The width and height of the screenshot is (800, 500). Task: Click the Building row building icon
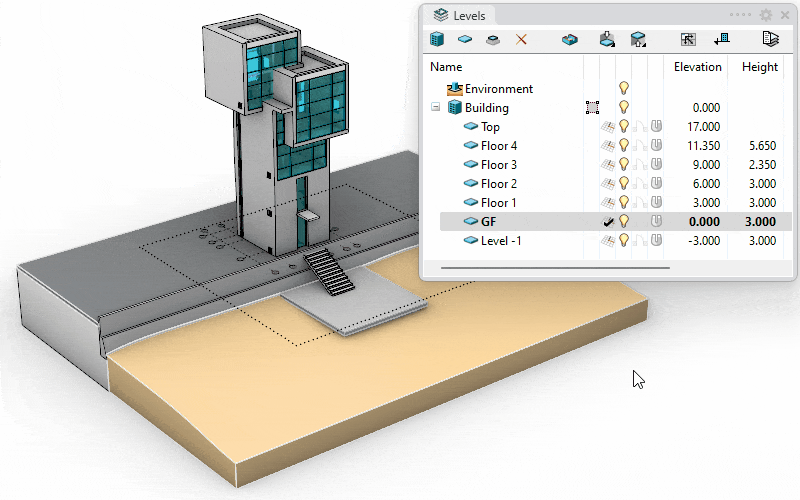coord(455,108)
